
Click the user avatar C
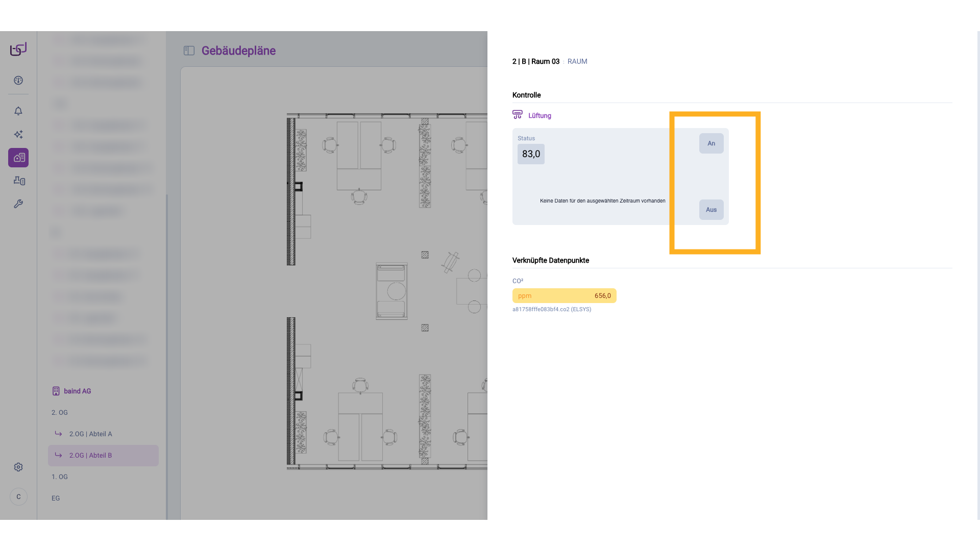click(18, 497)
